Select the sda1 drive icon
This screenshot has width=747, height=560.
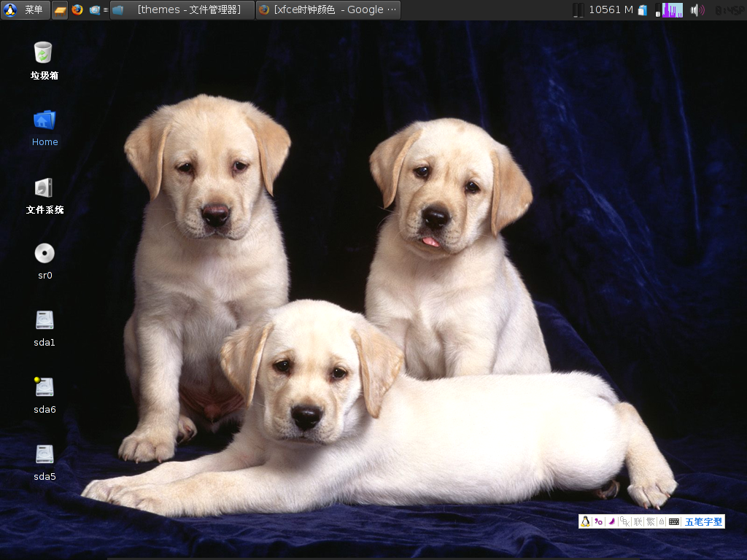click(x=44, y=321)
